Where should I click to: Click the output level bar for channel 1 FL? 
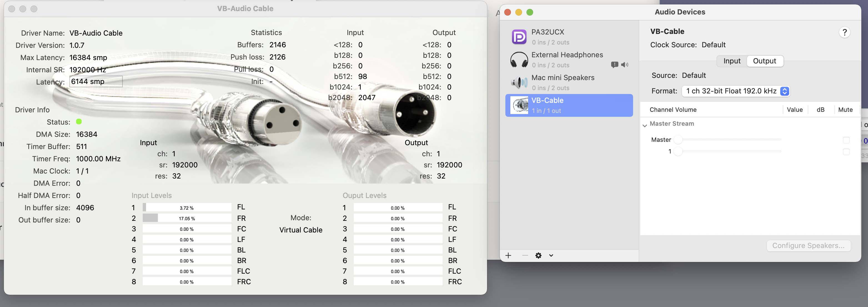coord(398,207)
